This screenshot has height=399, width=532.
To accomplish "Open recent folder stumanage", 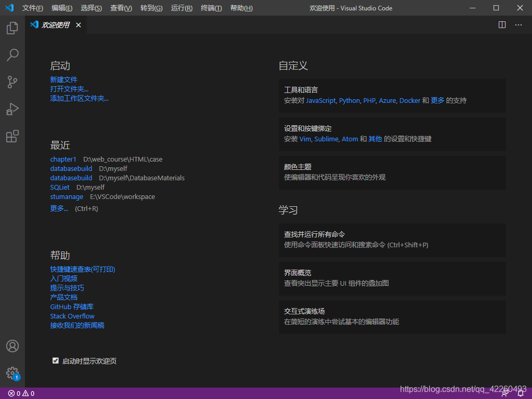I will pos(66,197).
